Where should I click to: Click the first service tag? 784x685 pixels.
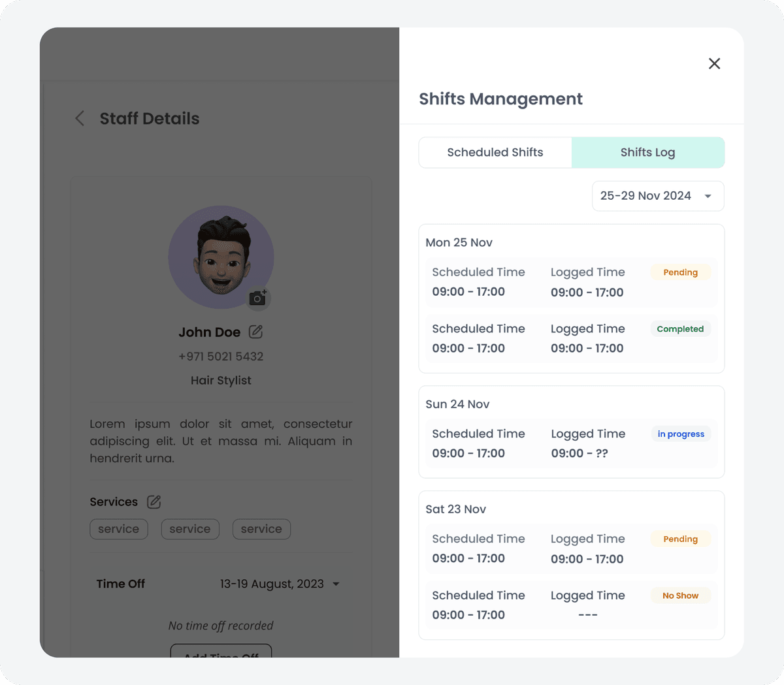(x=119, y=529)
